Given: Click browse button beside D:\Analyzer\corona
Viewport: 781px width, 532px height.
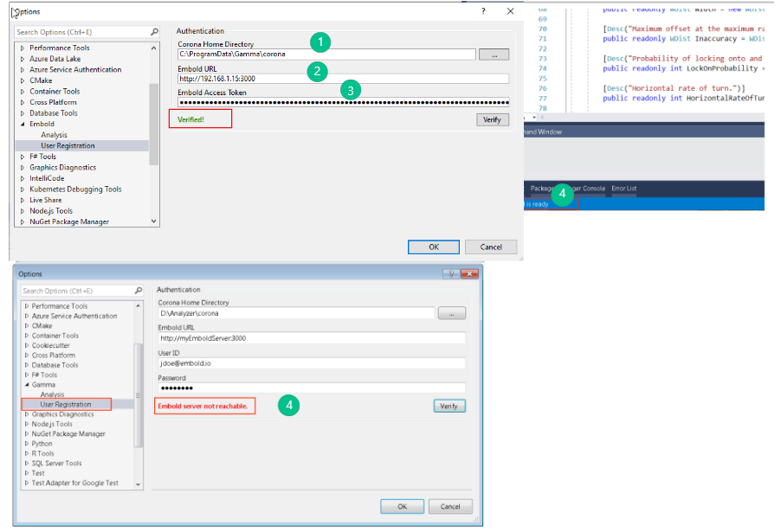Looking at the screenshot, I should [x=452, y=313].
